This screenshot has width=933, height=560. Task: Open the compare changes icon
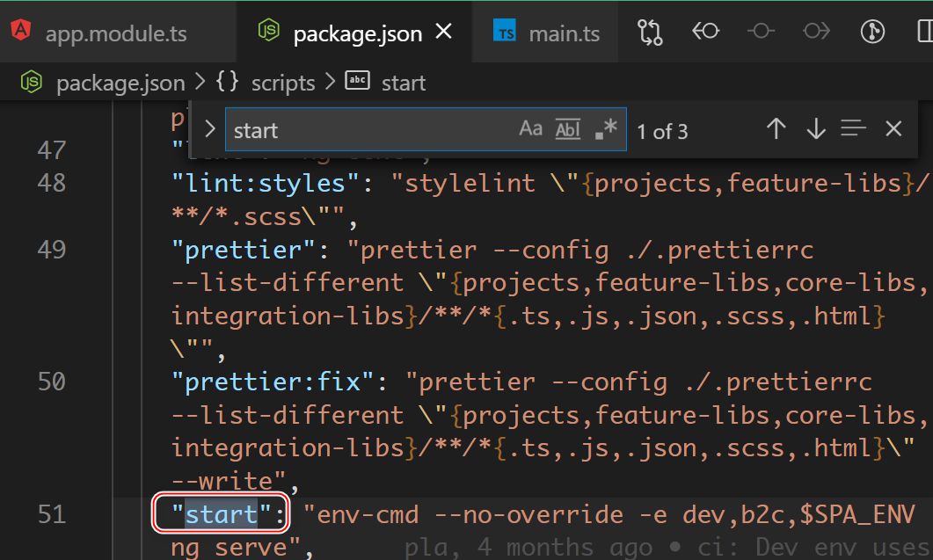pyautogui.click(x=650, y=33)
